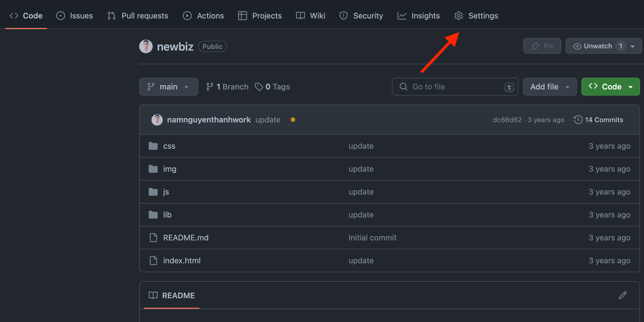
Task: Click the '3 years ago' in README.md row
Action: click(x=609, y=238)
